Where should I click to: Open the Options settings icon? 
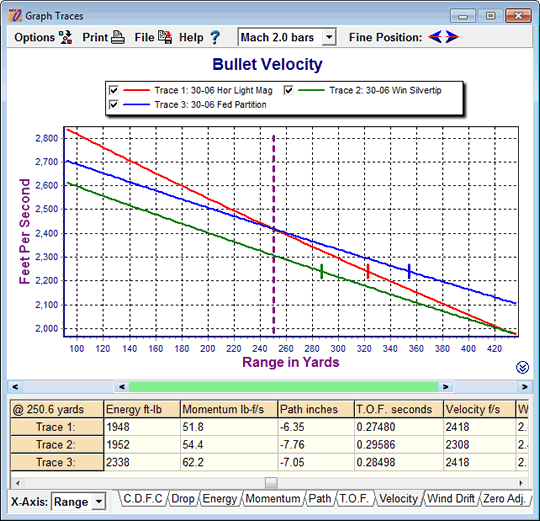coord(65,37)
